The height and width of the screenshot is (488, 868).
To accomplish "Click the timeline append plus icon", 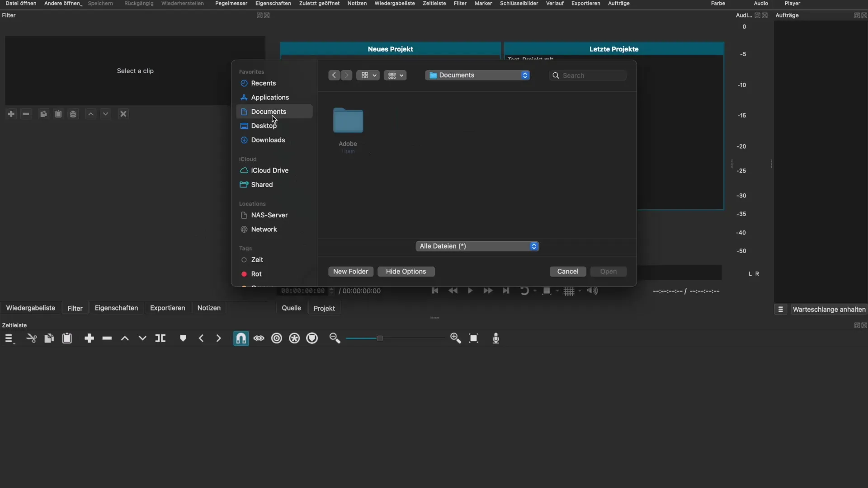I will [89, 338].
